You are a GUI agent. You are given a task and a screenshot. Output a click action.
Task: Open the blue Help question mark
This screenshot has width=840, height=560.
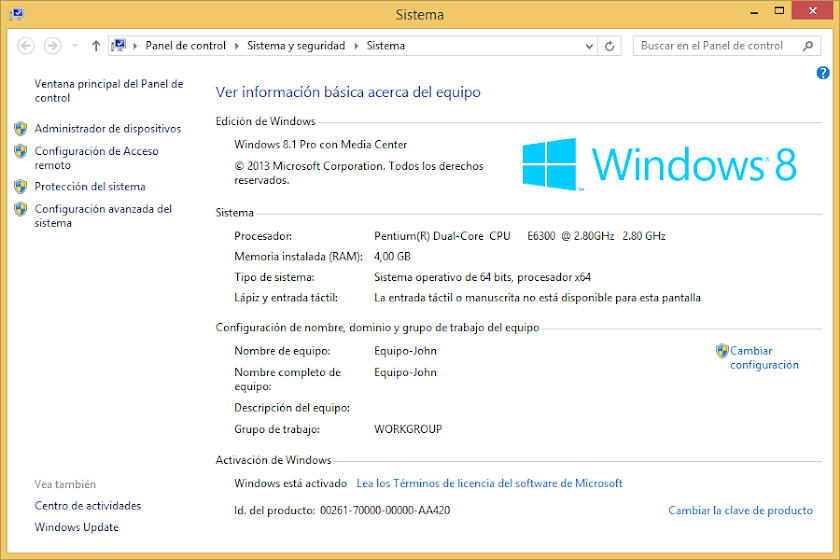pos(823,73)
